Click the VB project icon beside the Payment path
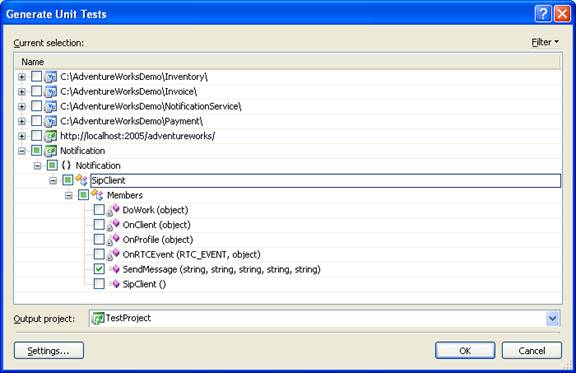 (51, 121)
